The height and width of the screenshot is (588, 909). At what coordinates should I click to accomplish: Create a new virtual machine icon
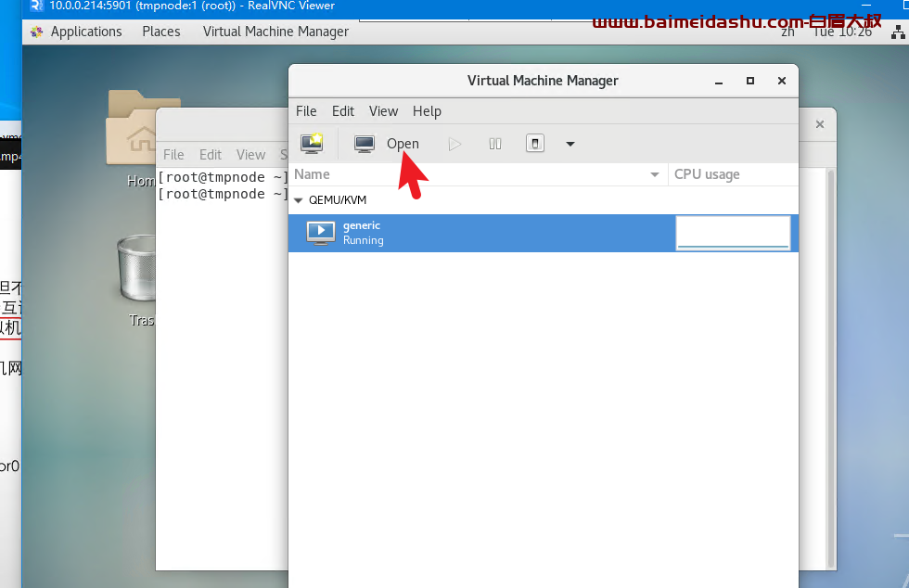[x=312, y=143]
